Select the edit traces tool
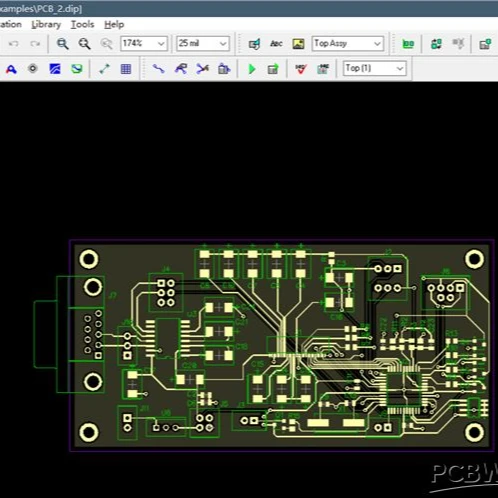 click(181, 69)
